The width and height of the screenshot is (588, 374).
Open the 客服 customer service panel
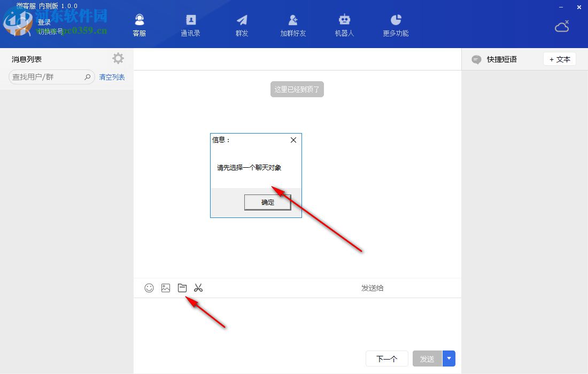[x=139, y=24]
